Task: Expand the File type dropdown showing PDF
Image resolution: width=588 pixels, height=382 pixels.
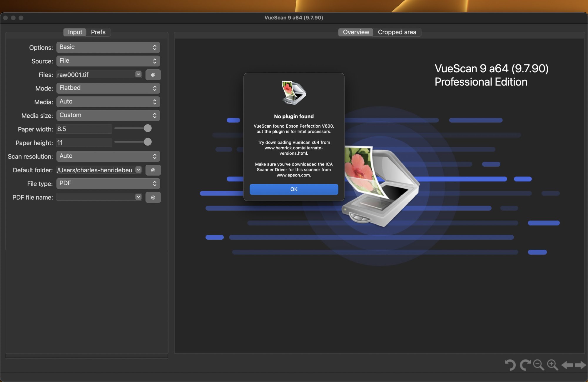Action: click(108, 184)
